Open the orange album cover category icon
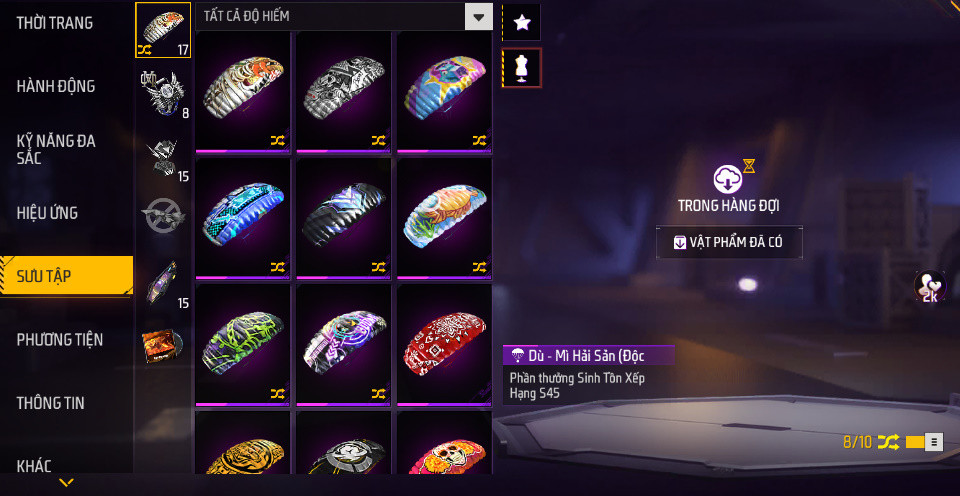Image resolution: width=960 pixels, height=496 pixels. [163, 346]
